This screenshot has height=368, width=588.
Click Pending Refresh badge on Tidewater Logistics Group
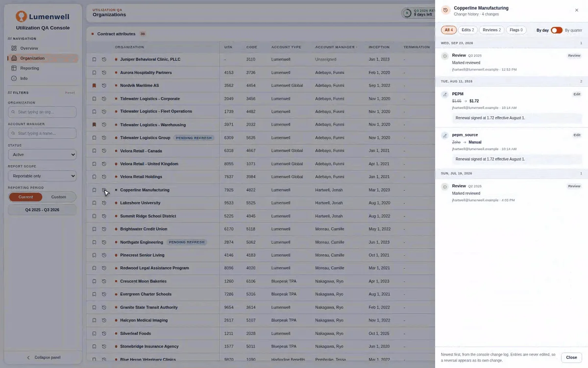pyautogui.click(x=194, y=138)
